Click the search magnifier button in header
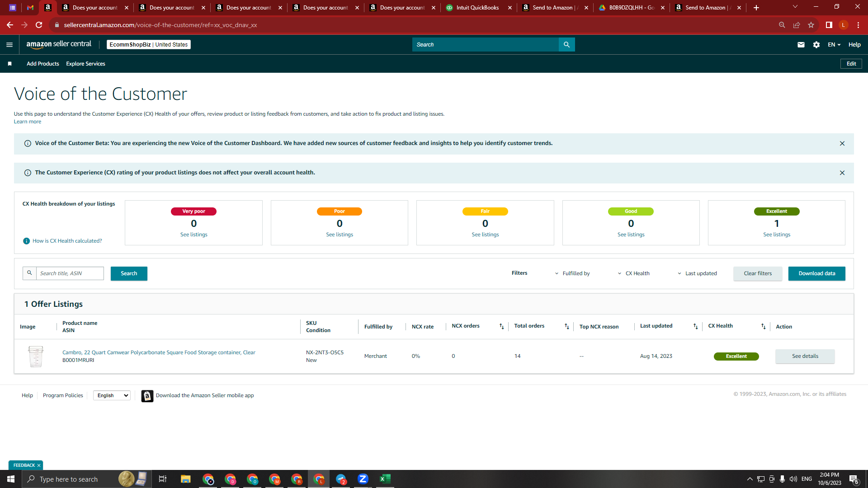Image resolution: width=868 pixels, height=488 pixels. click(x=566, y=44)
